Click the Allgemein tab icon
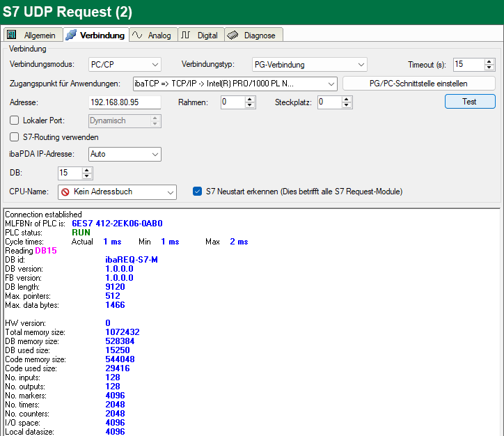 click(x=12, y=36)
